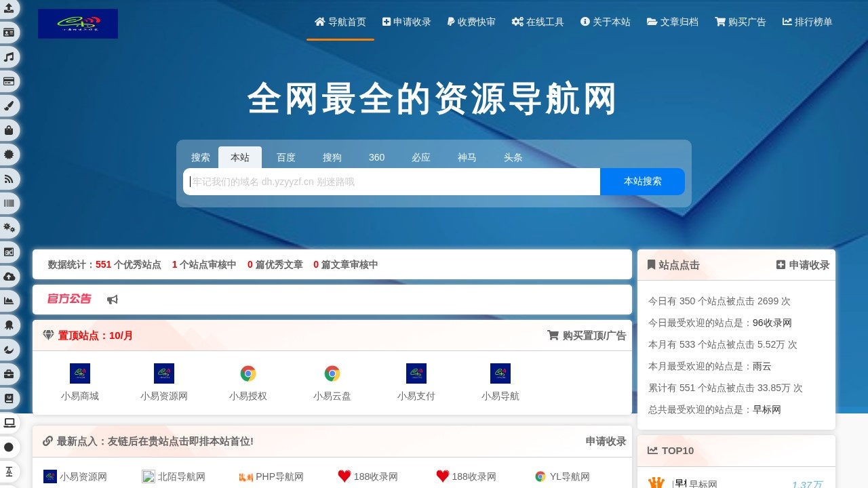The width and height of the screenshot is (868, 488).
Task: Switch to 百度 search tab
Action: pyautogui.click(x=286, y=157)
